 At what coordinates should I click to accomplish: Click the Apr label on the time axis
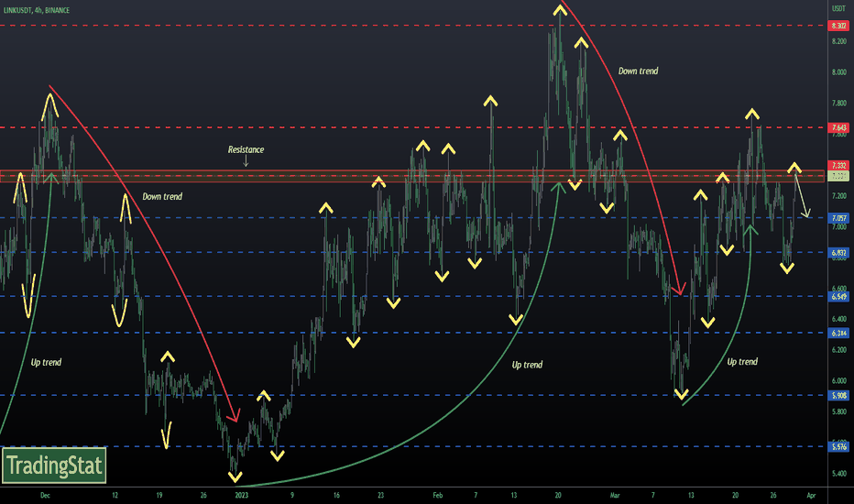[x=811, y=495]
